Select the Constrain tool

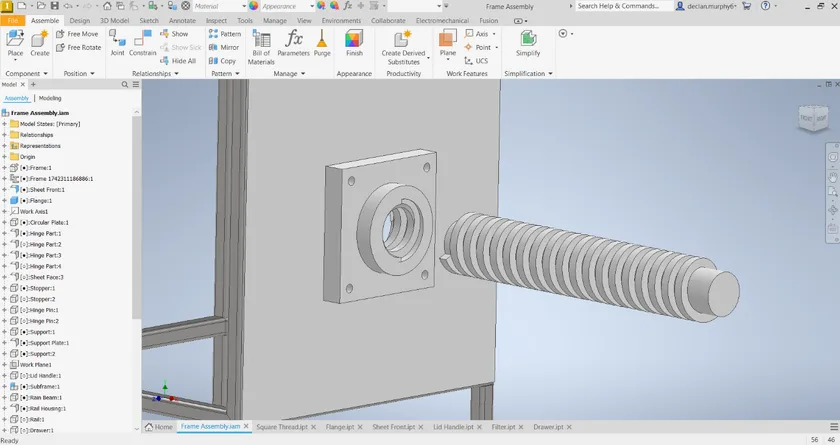coord(142,43)
